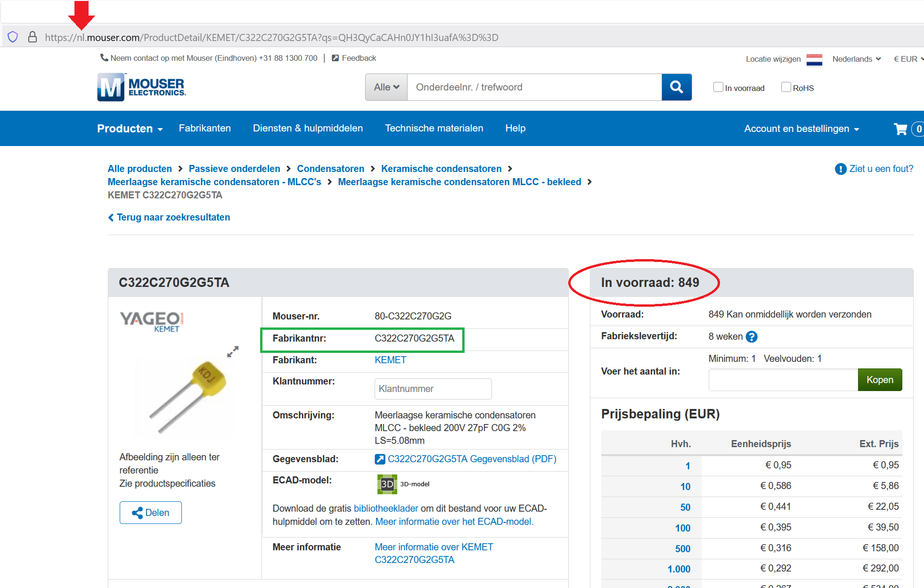Click the Netherlands flag icon
This screenshot has width=924, height=588.
(814, 59)
